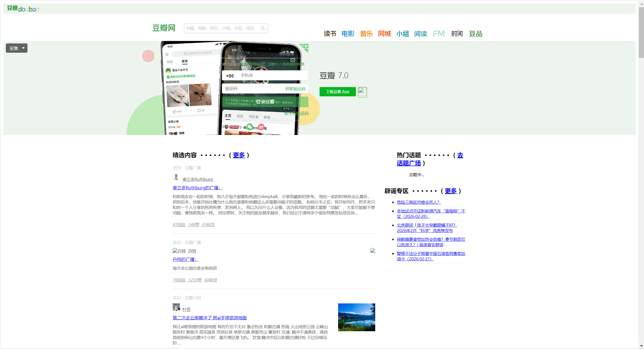Select the Weibo login icon
This screenshot has height=349, width=644.
[261, 126]
